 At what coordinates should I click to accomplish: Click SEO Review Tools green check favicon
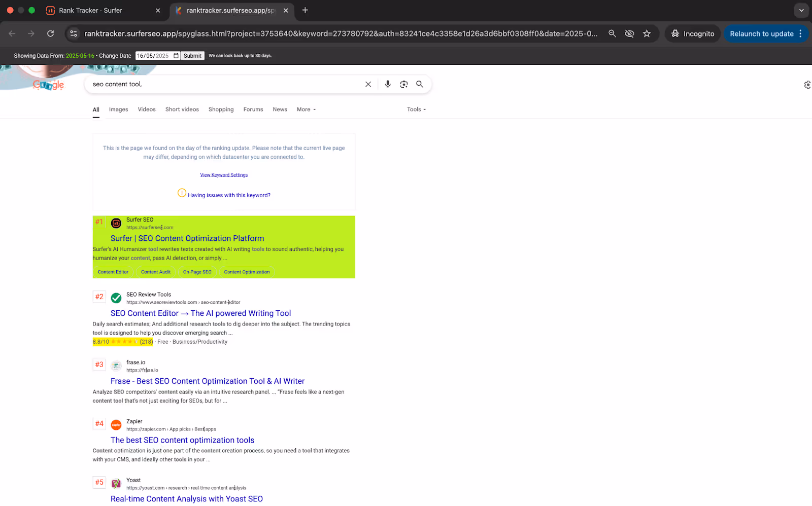pyautogui.click(x=116, y=298)
